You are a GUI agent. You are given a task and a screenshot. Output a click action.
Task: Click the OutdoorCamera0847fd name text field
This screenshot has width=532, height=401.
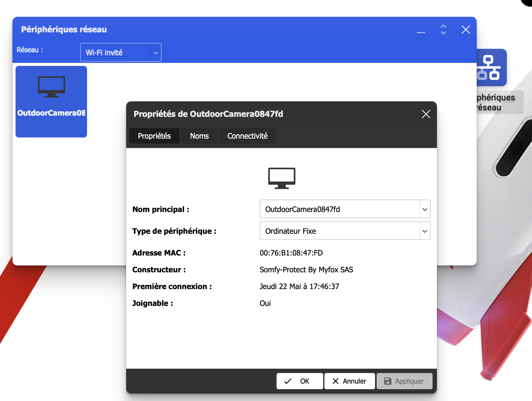(340, 209)
